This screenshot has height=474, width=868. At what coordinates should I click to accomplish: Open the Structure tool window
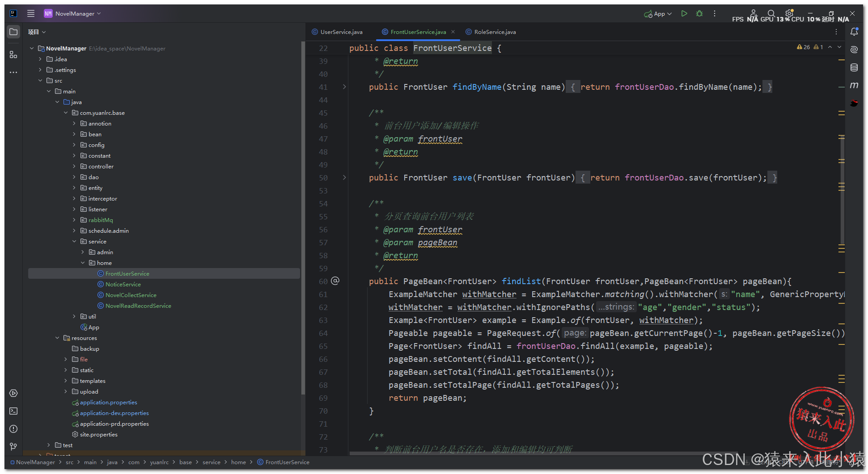pyautogui.click(x=13, y=55)
